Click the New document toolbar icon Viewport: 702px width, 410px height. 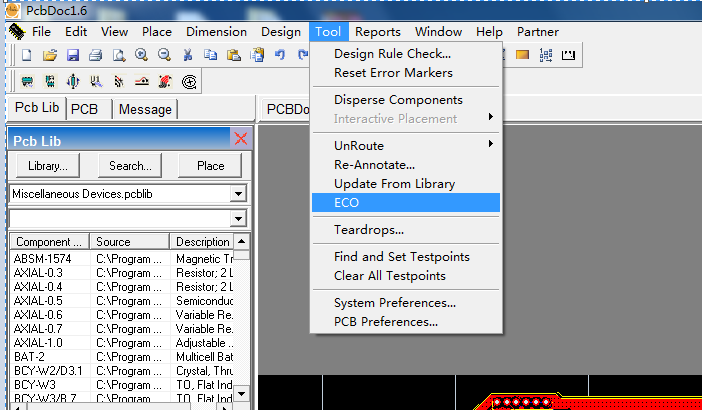(x=27, y=55)
